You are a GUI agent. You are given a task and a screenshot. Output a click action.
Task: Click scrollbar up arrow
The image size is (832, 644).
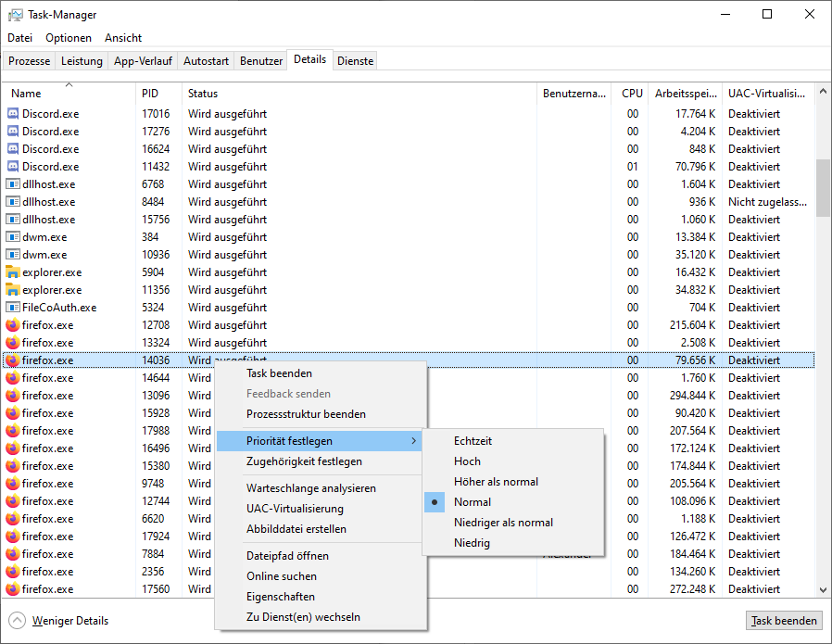823,91
